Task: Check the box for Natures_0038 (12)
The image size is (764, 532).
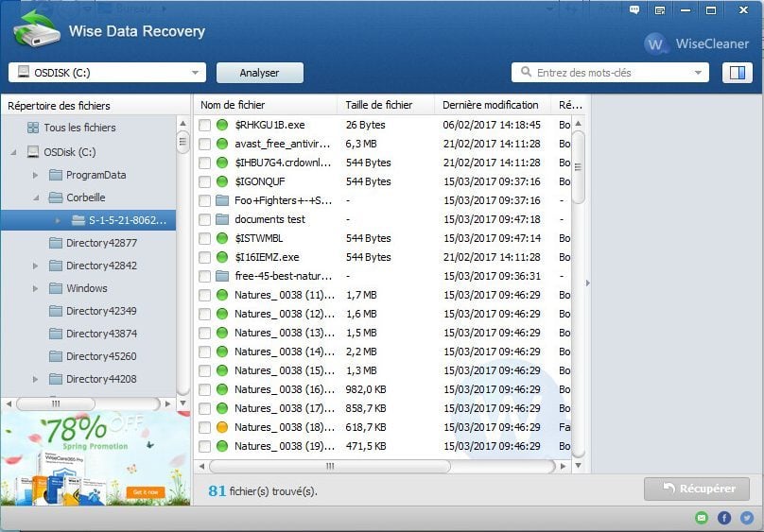Action: click(204, 314)
